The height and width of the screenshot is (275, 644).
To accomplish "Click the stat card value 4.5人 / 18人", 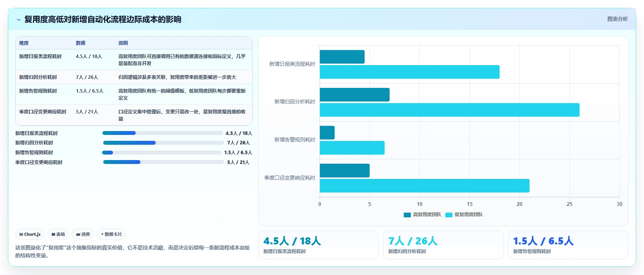I will (x=292, y=241).
